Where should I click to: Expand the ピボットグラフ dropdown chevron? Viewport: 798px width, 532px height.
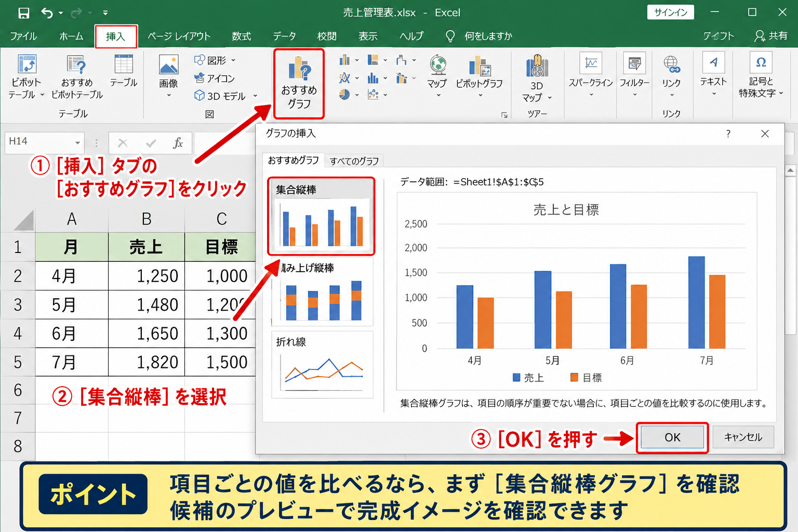tap(480, 95)
